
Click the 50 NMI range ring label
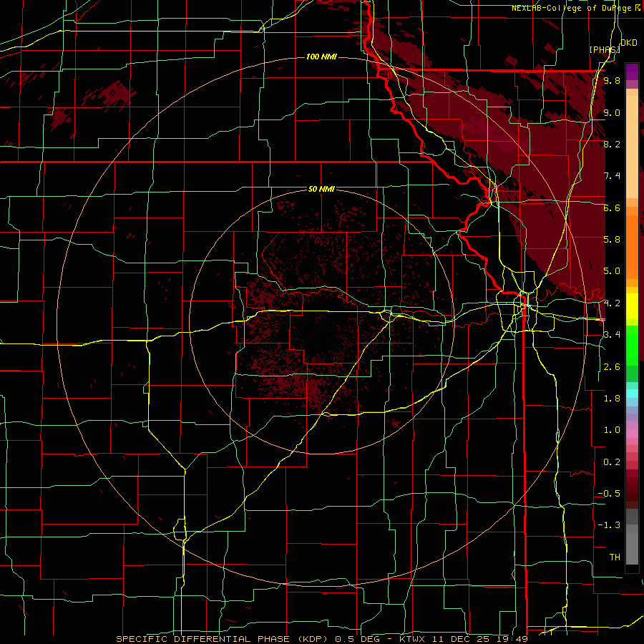coord(321,190)
